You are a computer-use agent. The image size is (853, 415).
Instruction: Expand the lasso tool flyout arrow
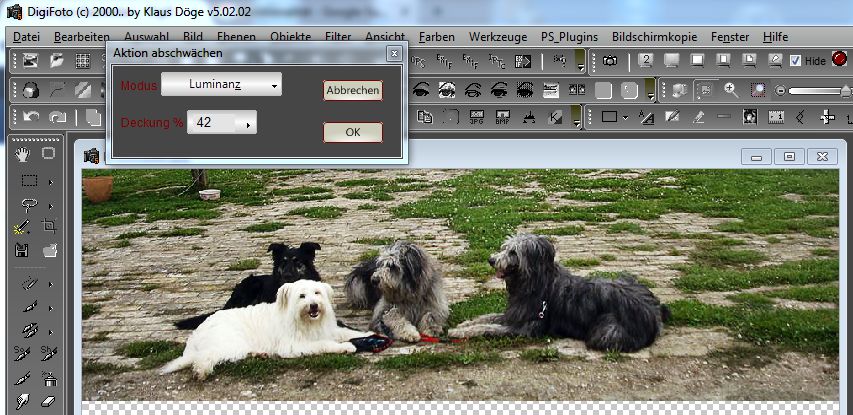coord(50,204)
